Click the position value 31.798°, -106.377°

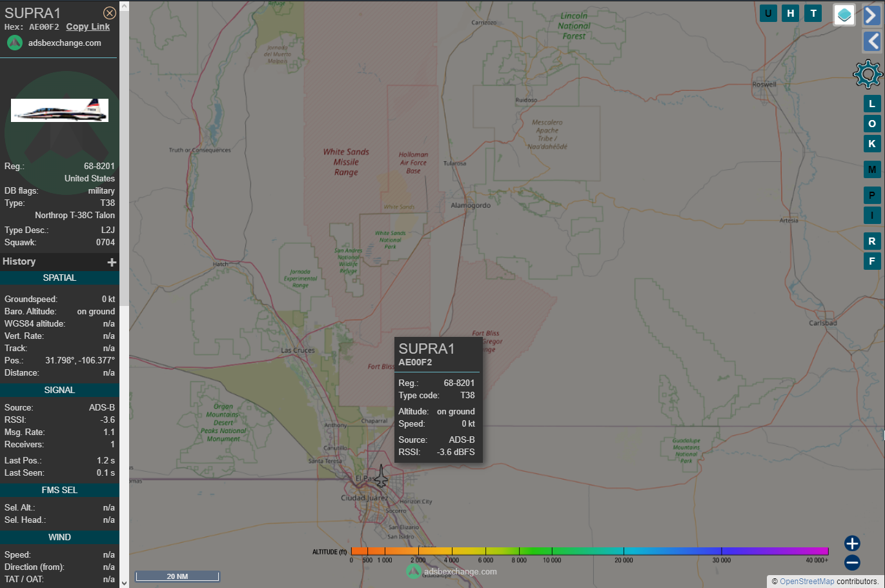(x=80, y=361)
